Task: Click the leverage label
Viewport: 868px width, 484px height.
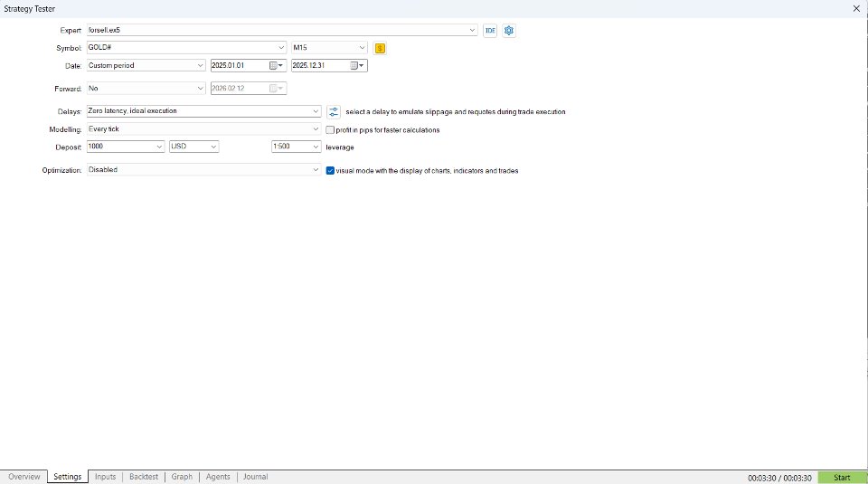Action: click(340, 147)
